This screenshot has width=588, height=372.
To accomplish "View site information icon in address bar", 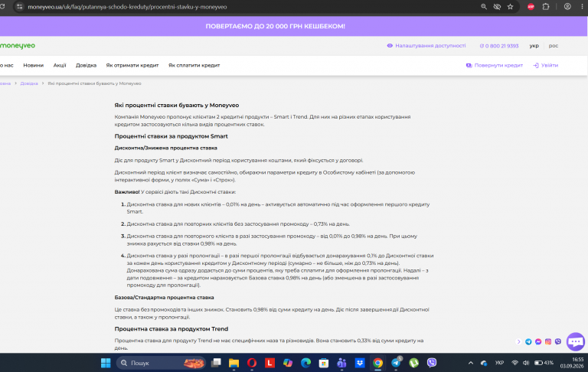I will 19,7.
